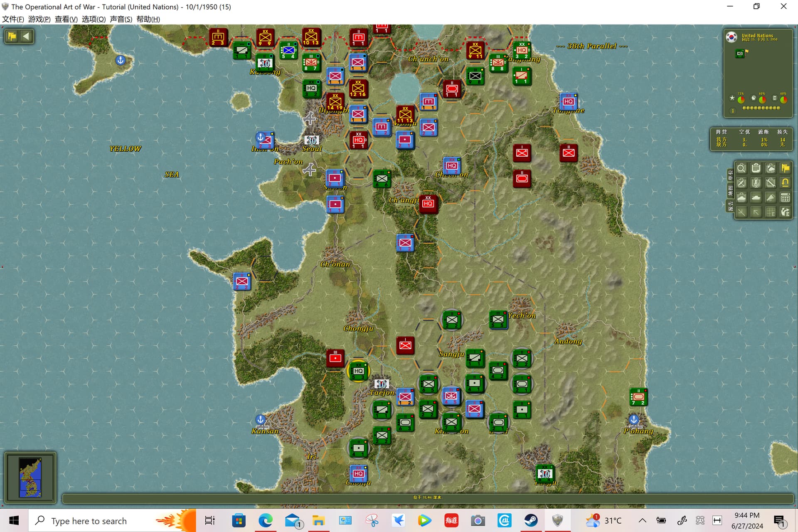798x532 pixels.
Task: Click the left triangle arrow button at top-left
Action: 26,36
